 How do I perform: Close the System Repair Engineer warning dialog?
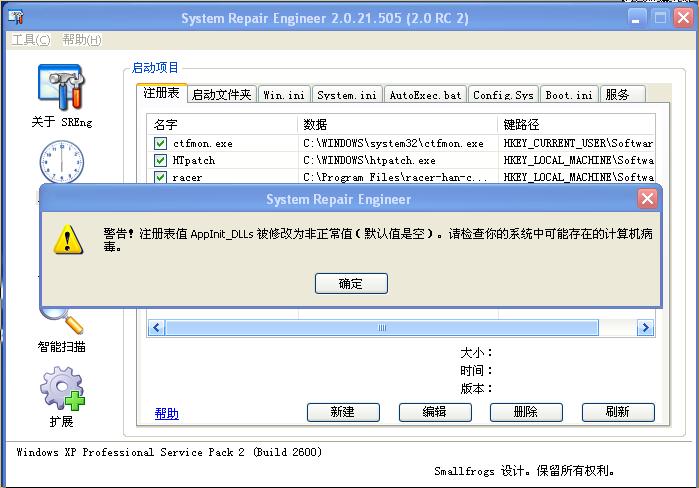pyautogui.click(x=647, y=199)
